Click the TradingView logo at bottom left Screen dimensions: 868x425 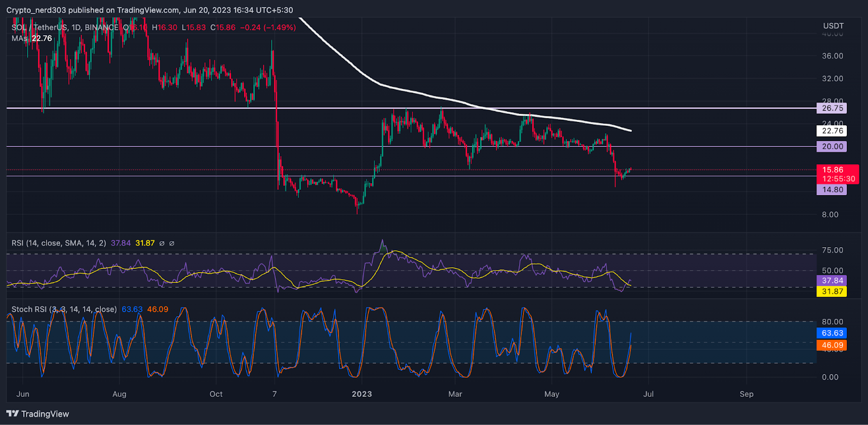coord(37,414)
